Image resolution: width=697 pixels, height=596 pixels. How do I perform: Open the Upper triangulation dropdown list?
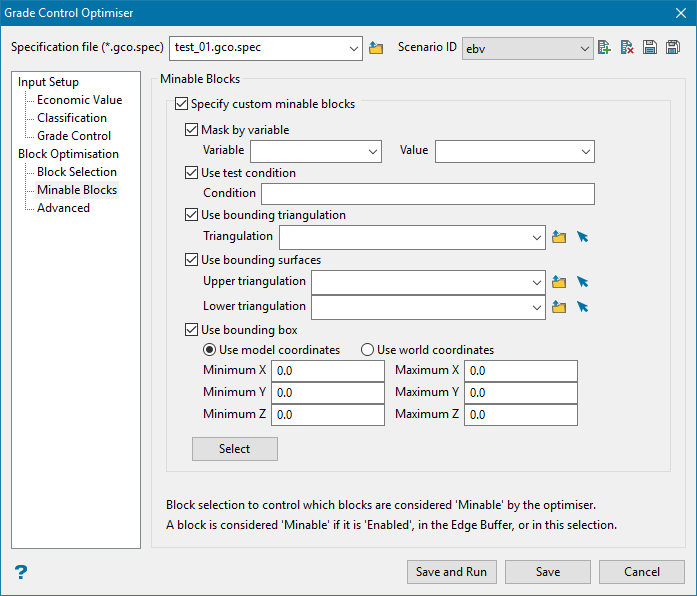pyautogui.click(x=537, y=283)
